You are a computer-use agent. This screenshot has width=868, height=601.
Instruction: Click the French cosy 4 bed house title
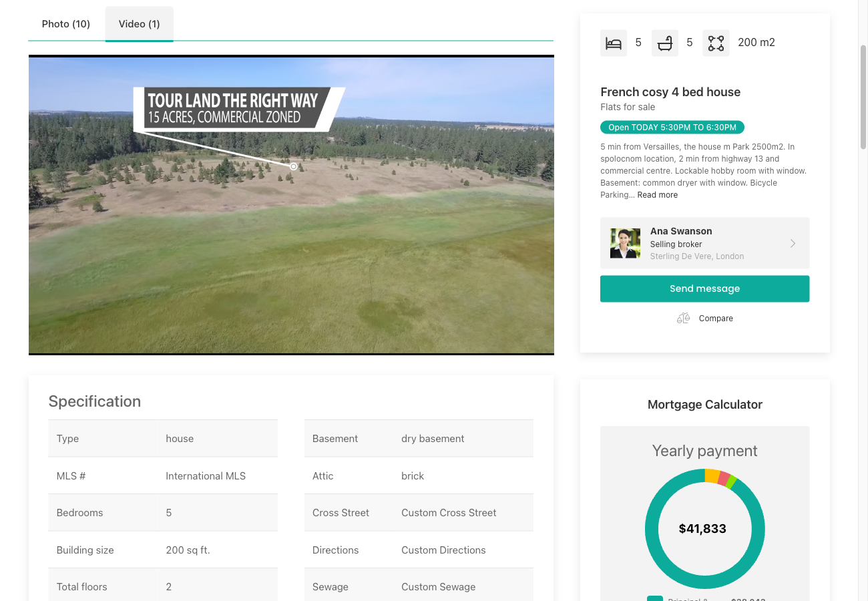pos(670,91)
